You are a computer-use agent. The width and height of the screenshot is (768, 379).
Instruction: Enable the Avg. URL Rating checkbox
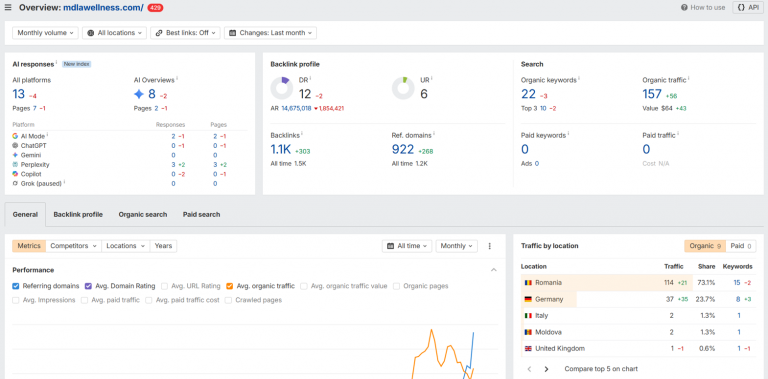pos(165,286)
